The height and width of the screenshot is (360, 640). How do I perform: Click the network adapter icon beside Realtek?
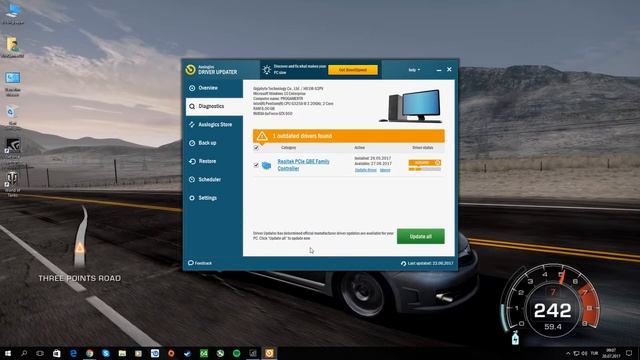pos(266,165)
